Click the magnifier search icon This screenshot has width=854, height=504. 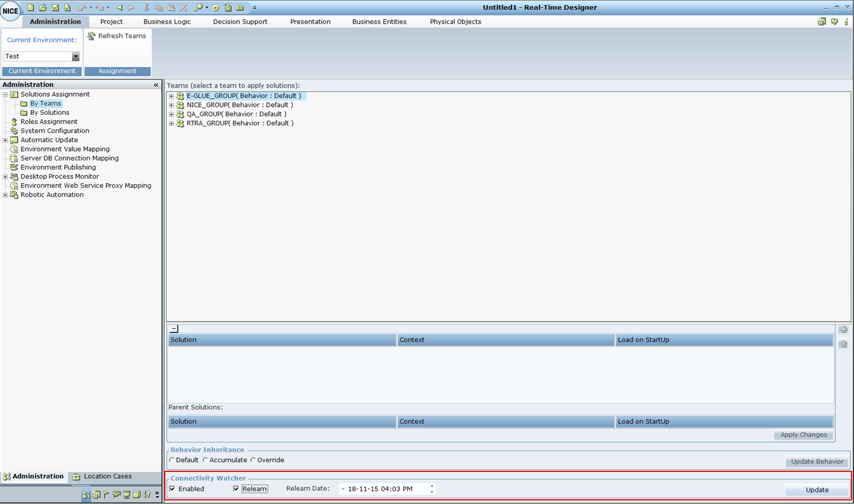(198, 8)
